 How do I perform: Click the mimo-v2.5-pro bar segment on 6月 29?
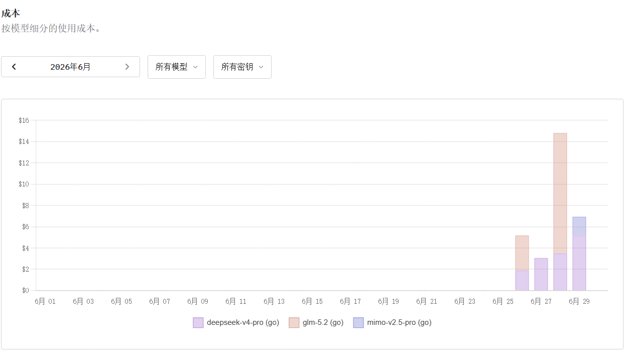tap(579, 226)
